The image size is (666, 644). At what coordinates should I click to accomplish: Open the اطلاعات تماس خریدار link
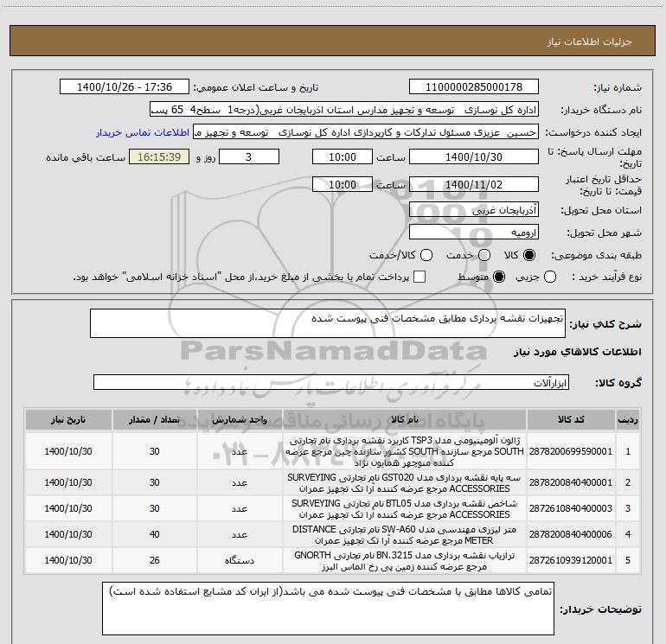[143, 132]
